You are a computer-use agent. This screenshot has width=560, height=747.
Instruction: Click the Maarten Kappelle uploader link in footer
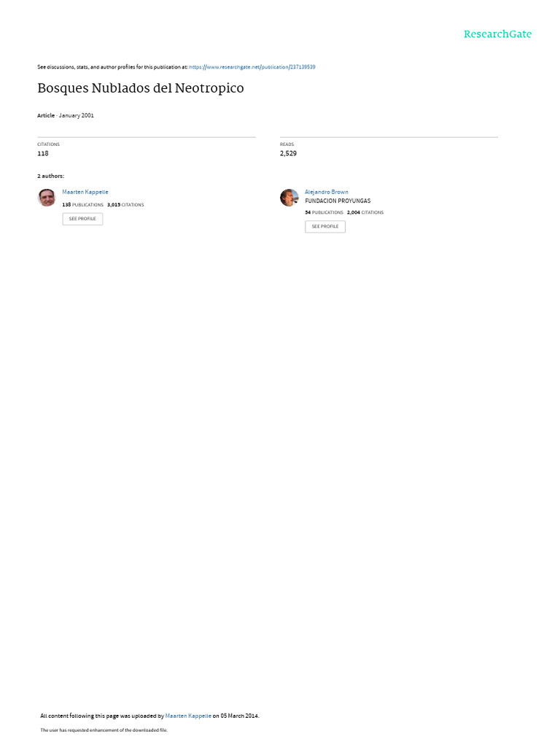[188, 716]
